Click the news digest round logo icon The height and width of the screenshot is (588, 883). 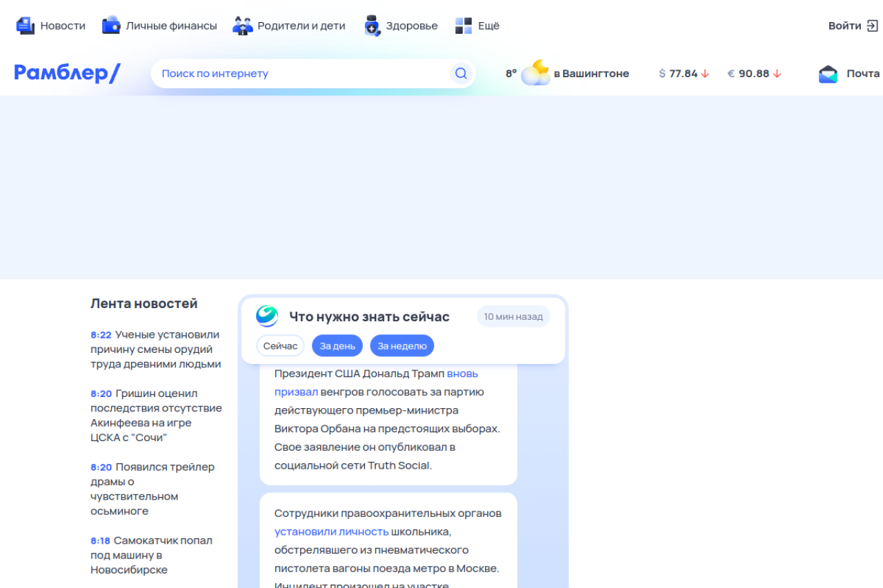(267, 316)
